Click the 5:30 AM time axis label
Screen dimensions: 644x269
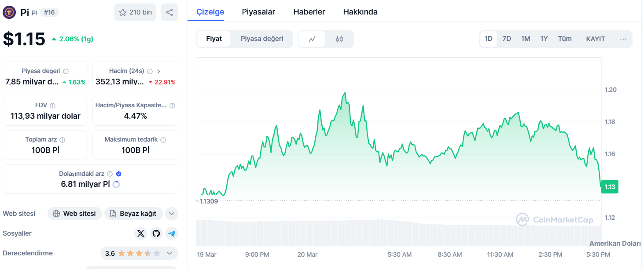(x=400, y=254)
